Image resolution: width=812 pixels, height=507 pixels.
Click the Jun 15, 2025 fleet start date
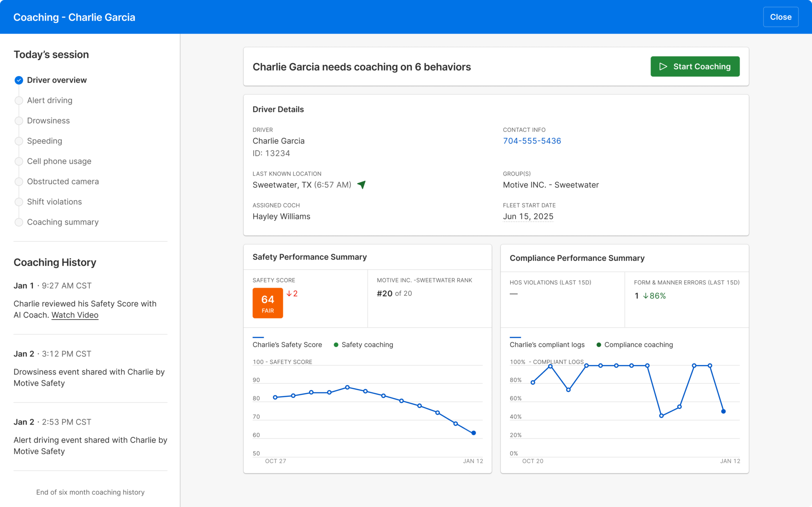tap(528, 217)
